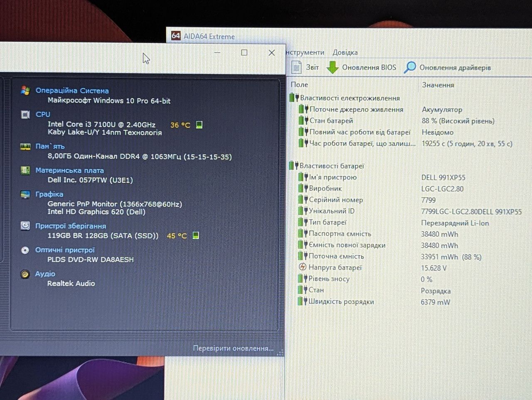The height and width of the screenshot is (400, 532).
Task: Click the RAM module icon beside Пам'ять
Action: [x=25, y=146]
